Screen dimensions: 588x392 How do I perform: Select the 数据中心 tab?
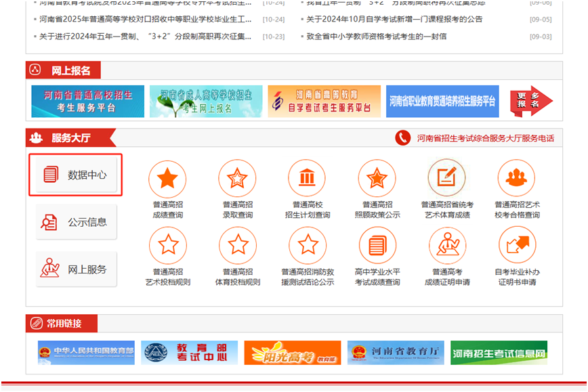coord(76,175)
